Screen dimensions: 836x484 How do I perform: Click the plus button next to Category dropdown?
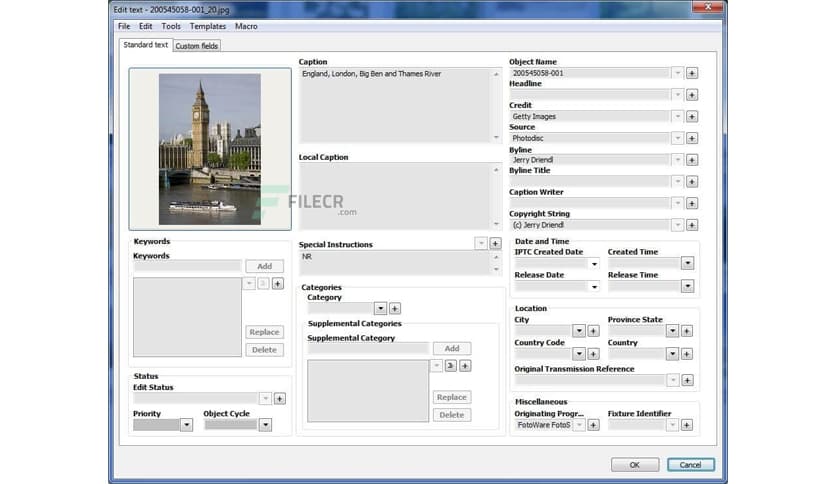395,308
